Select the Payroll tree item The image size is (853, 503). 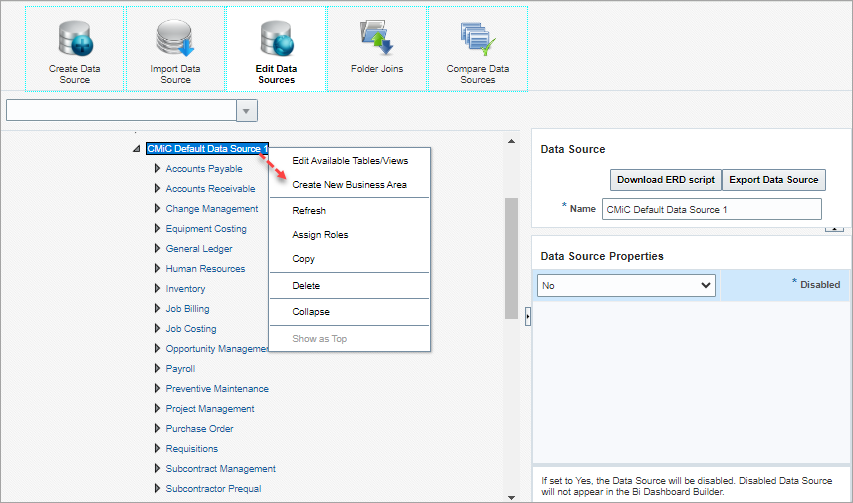tap(180, 369)
